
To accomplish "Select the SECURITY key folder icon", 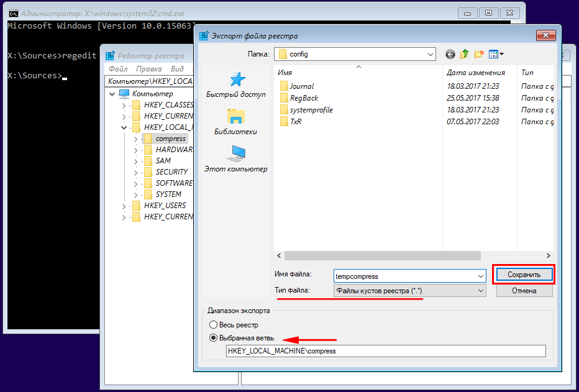I will (x=148, y=172).
